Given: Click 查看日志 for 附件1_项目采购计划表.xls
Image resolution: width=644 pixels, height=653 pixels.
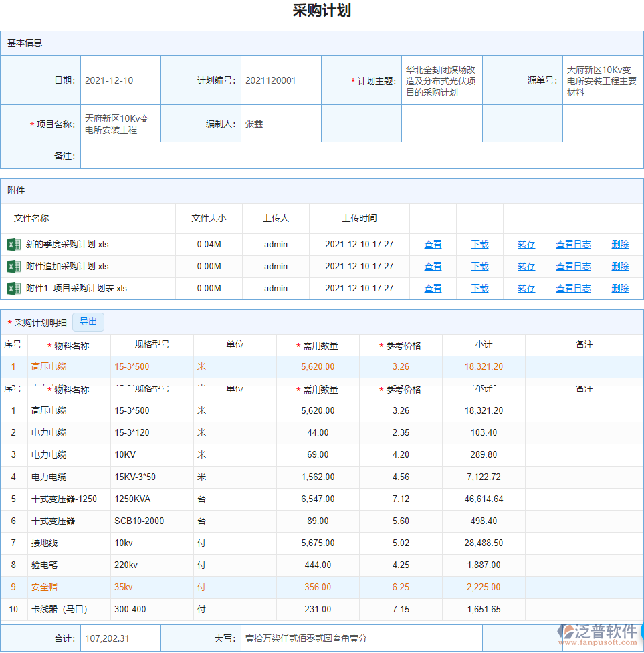Looking at the screenshot, I should coord(573,288).
